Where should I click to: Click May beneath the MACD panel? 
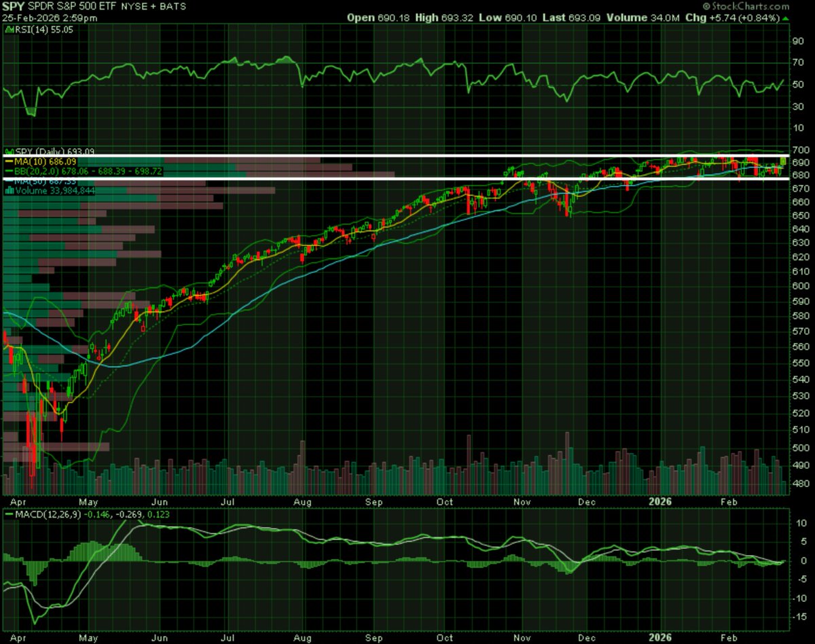(88, 638)
